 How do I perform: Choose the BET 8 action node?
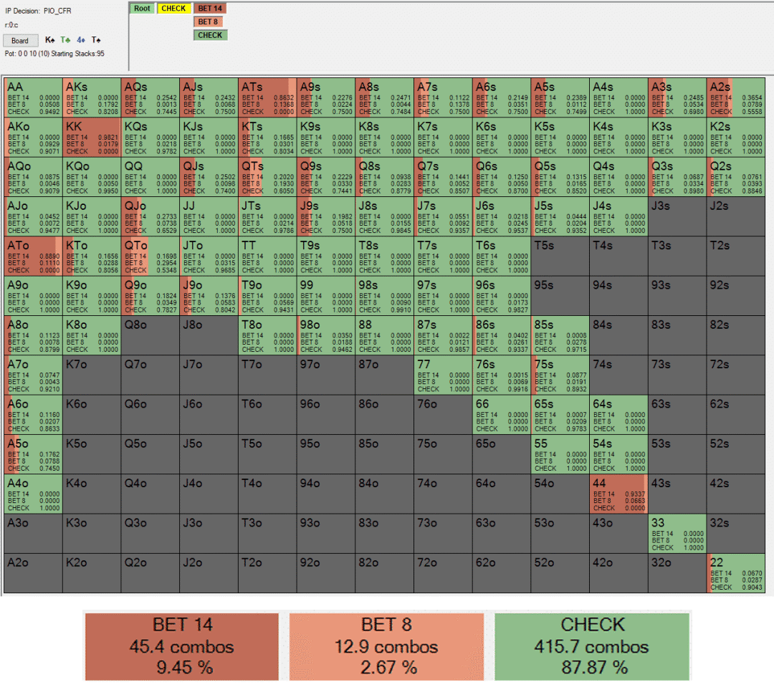210,21
